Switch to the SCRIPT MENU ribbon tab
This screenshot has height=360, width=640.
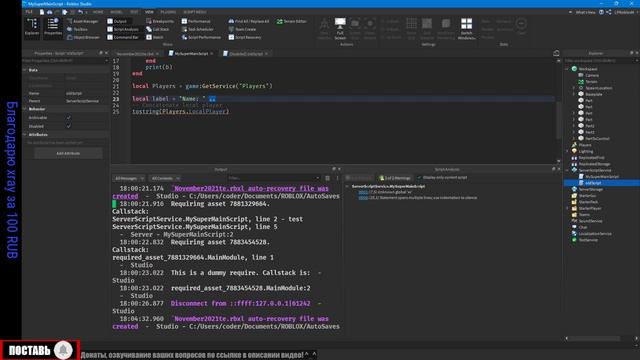click(x=195, y=12)
